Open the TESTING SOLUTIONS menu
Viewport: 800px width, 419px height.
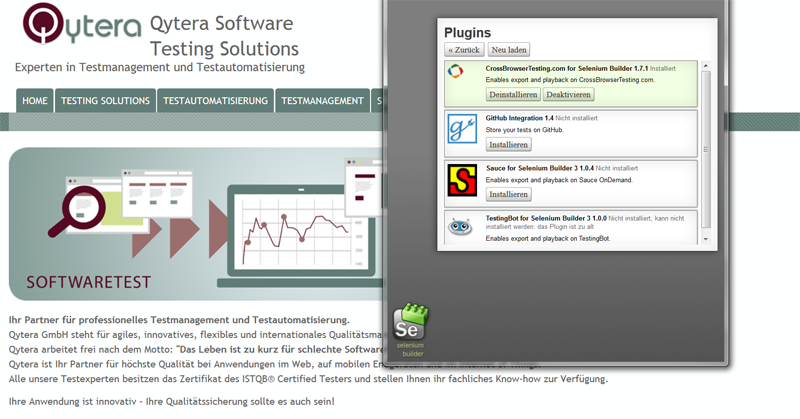click(105, 101)
